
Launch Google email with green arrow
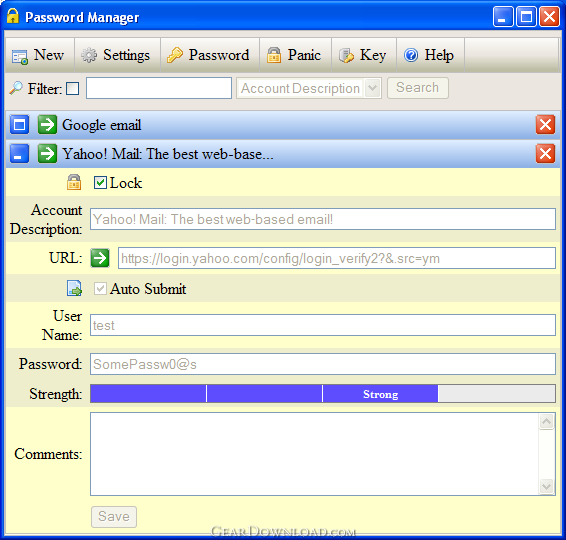click(x=47, y=125)
